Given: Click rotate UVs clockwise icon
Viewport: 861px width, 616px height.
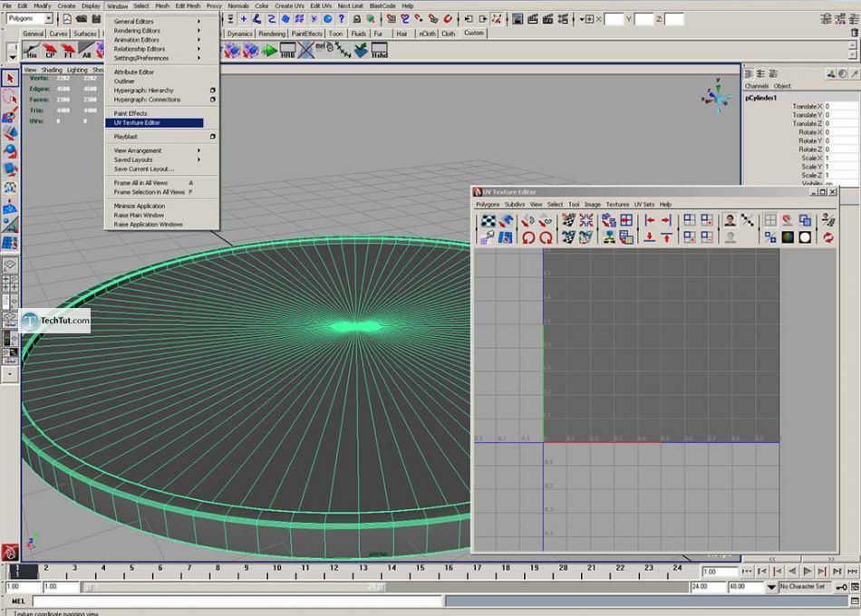Looking at the screenshot, I should (x=546, y=237).
